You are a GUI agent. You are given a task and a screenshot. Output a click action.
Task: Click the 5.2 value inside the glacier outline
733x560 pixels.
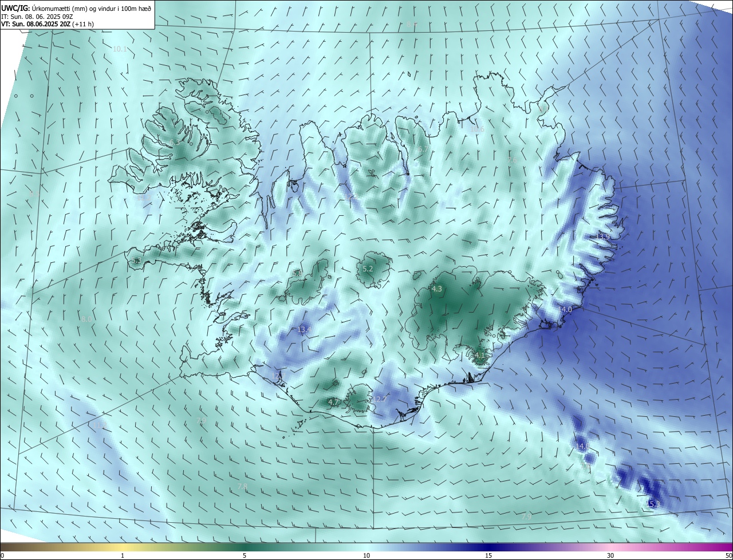(x=368, y=269)
